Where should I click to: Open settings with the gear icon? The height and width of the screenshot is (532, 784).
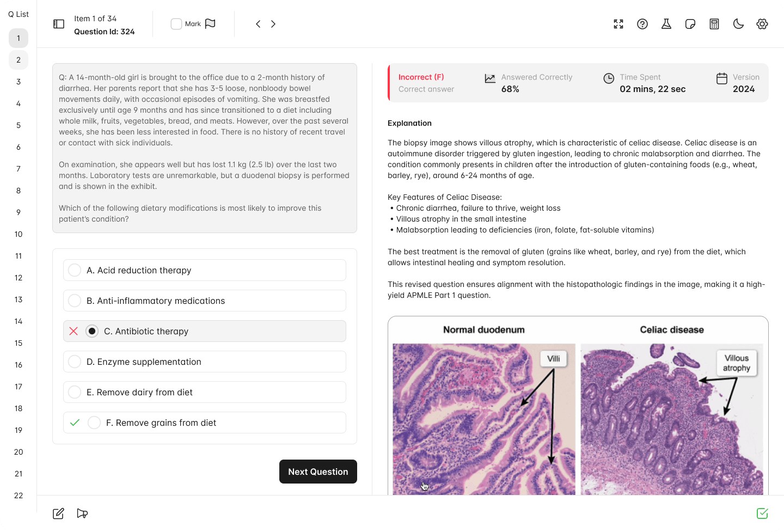(762, 24)
